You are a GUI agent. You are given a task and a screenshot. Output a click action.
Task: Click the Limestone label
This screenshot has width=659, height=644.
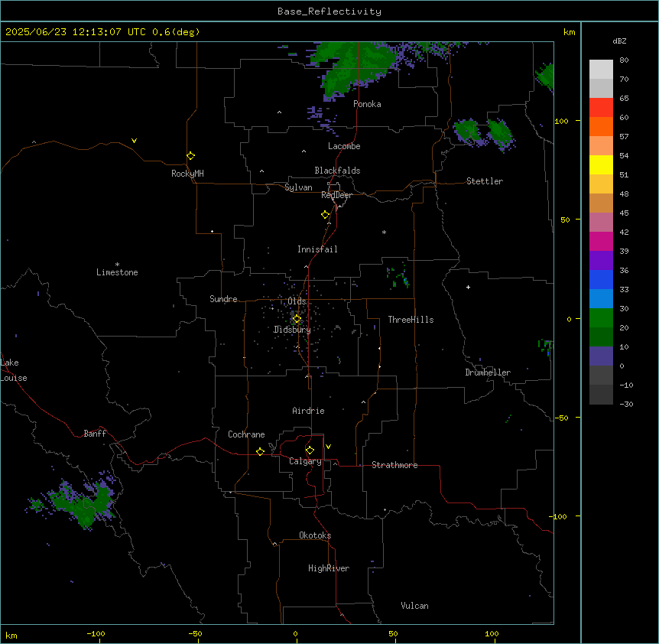tap(117, 272)
